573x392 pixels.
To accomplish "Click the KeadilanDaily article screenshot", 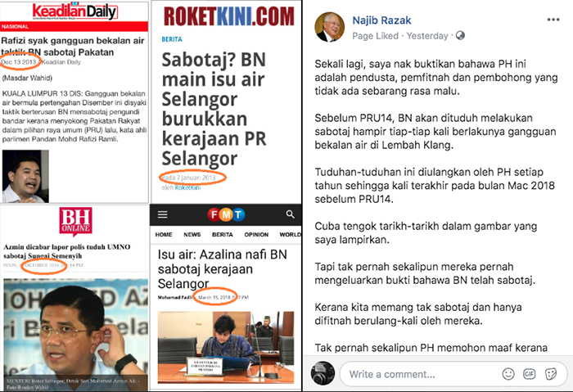I will tap(74, 102).
